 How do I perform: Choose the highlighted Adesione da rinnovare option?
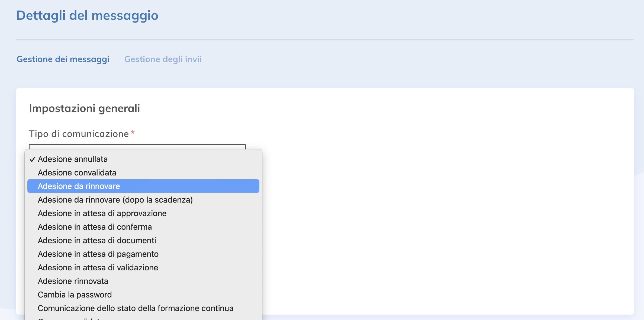pos(79,186)
